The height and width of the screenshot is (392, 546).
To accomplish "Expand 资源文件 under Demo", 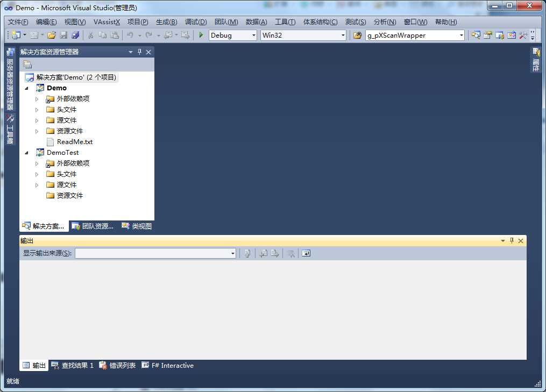I will [37, 131].
